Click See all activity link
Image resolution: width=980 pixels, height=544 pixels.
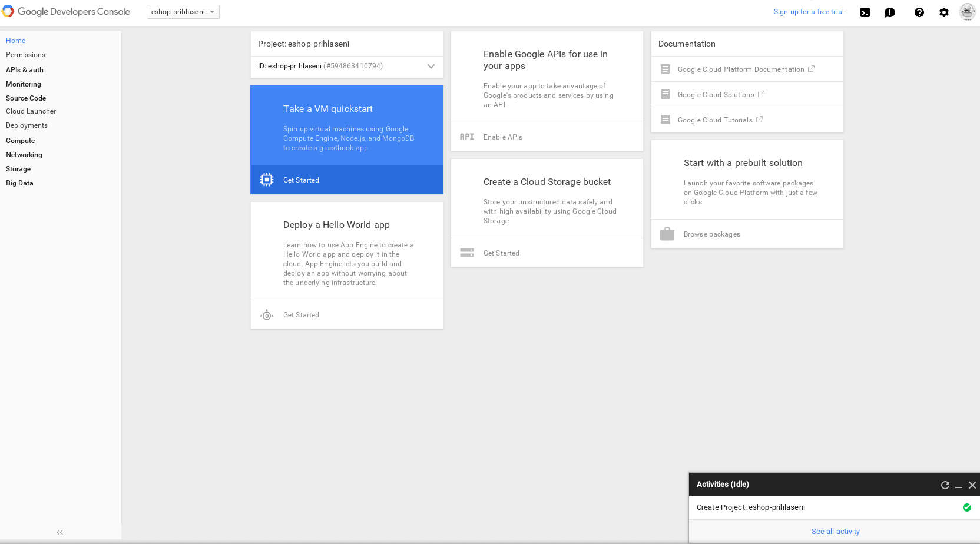[836, 532]
